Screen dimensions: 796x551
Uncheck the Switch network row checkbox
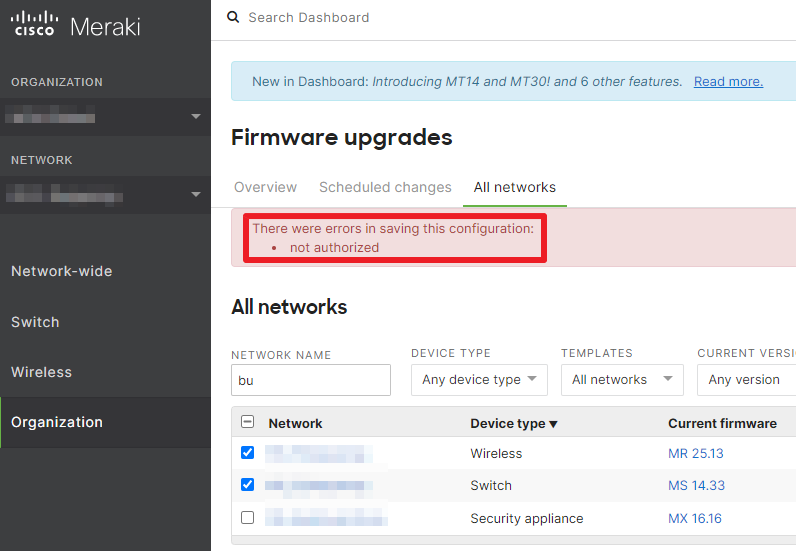click(248, 485)
